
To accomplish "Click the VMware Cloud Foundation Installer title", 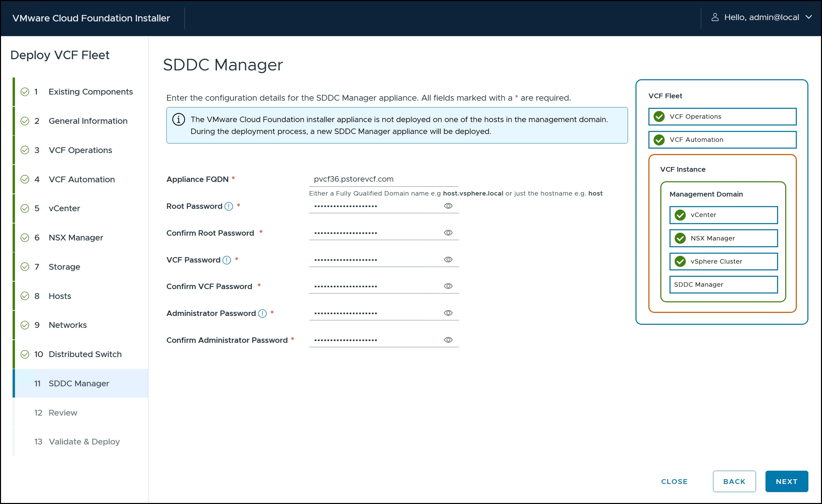I will tap(91, 18).
